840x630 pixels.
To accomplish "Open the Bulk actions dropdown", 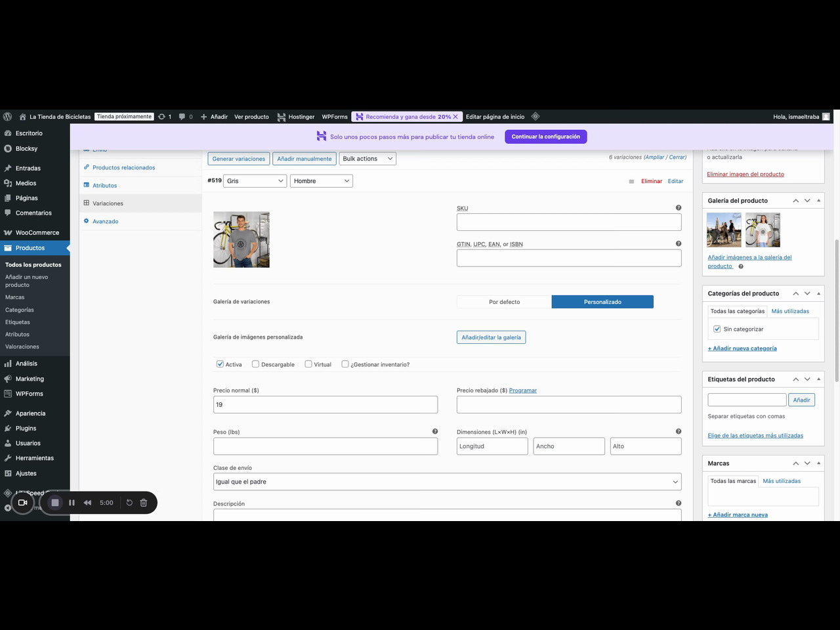I will (x=367, y=159).
